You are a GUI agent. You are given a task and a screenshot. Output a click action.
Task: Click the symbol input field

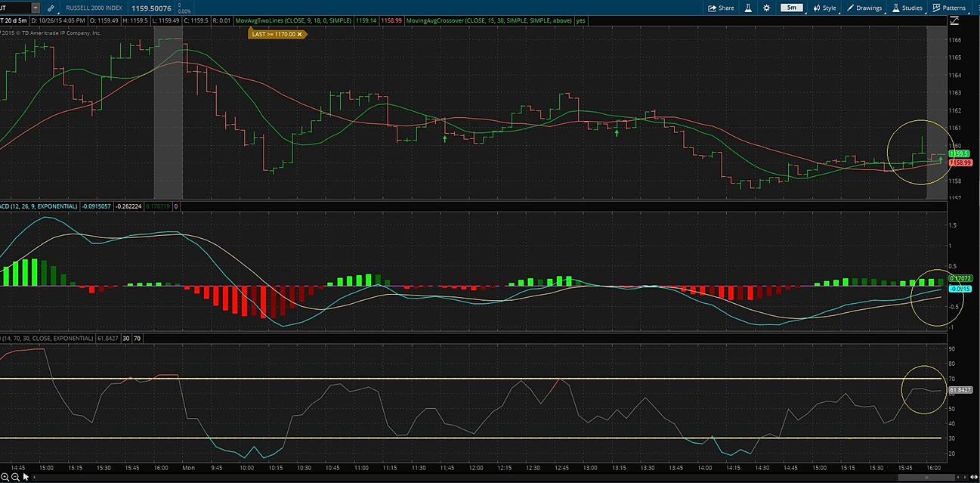tap(15, 8)
